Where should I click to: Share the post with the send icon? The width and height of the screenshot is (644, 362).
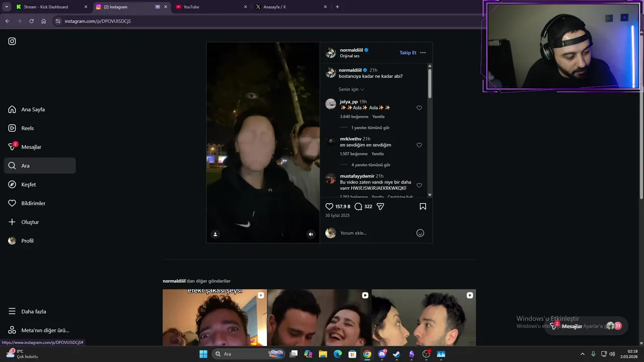380,207
